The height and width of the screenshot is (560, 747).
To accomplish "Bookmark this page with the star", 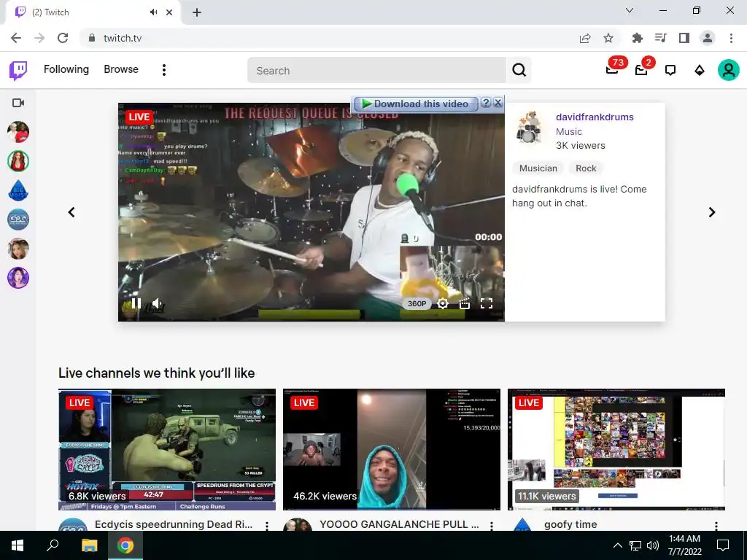I will [x=608, y=38].
